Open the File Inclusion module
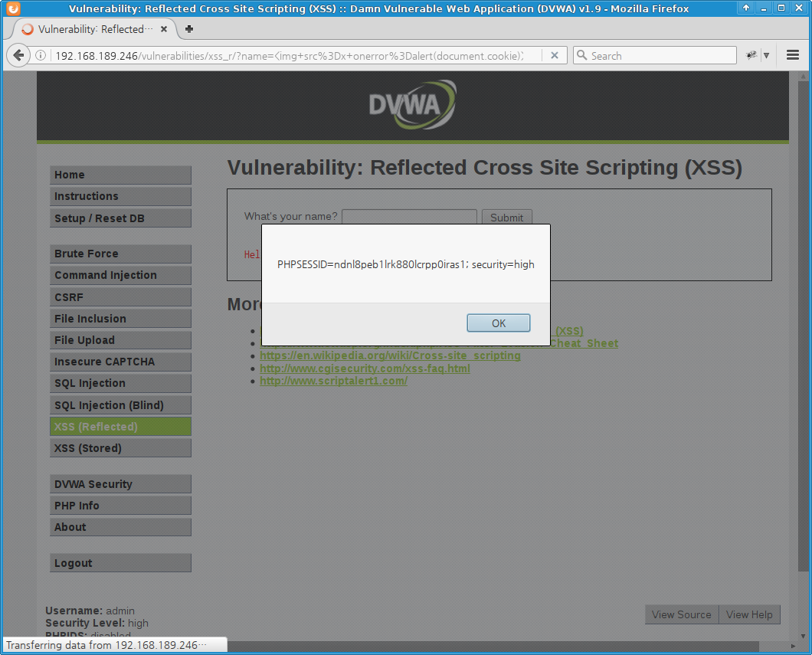The height and width of the screenshot is (655, 812). coord(121,319)
